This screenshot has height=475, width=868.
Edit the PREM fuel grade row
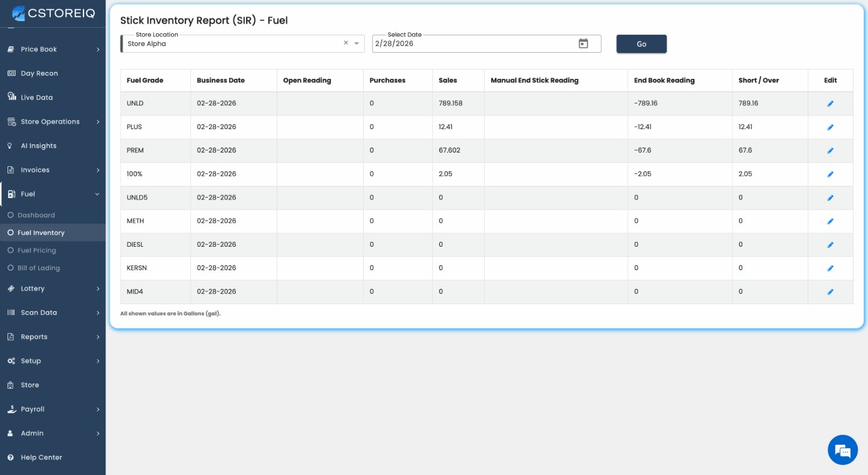pyautogui.click(x=830, y=151)
